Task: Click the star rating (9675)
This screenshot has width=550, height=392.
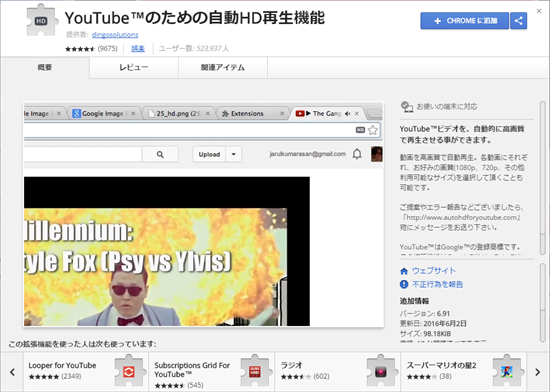Action: click(91, 49)
